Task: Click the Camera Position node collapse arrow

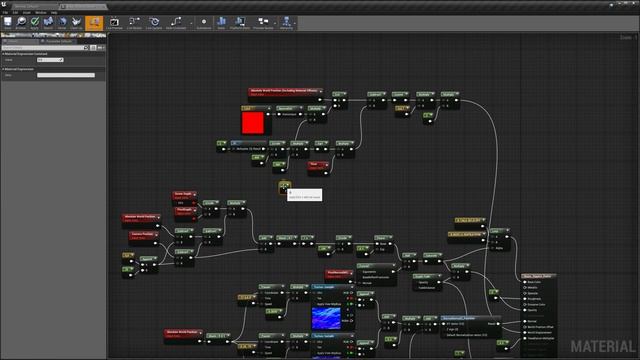Action: click(156, 234)
